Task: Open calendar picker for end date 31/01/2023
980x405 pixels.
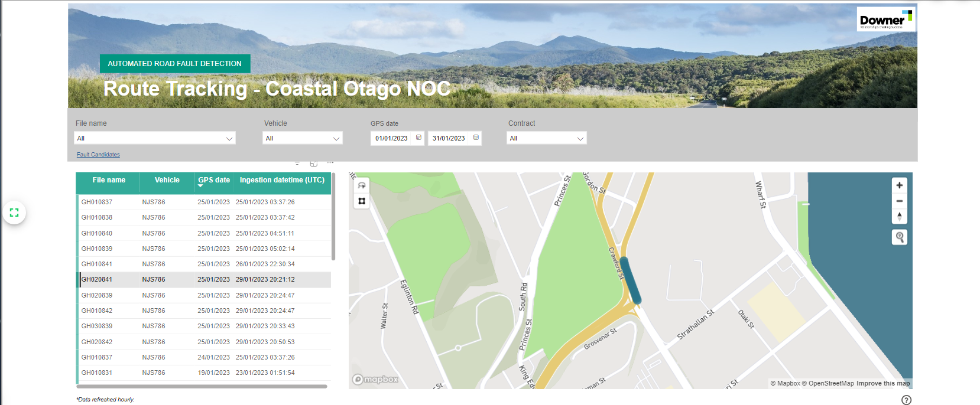Action: [x=476, y=138]
